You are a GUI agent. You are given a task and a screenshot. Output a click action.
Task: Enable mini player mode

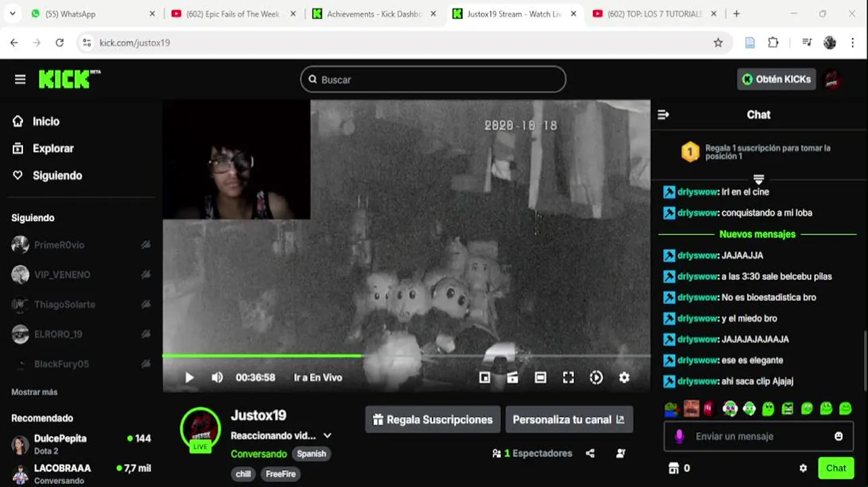[x=485, y=377]
